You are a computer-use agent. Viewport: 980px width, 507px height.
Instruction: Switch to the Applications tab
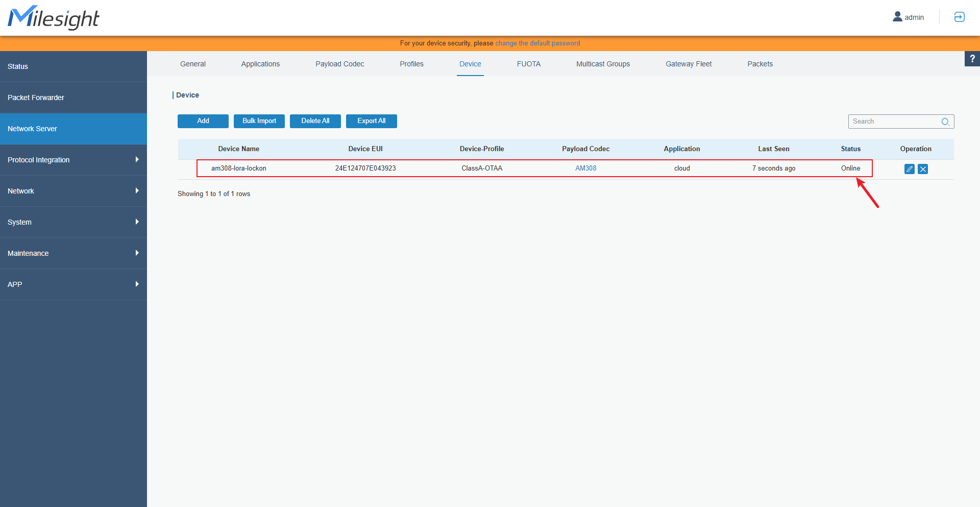(x=260, y=64)
